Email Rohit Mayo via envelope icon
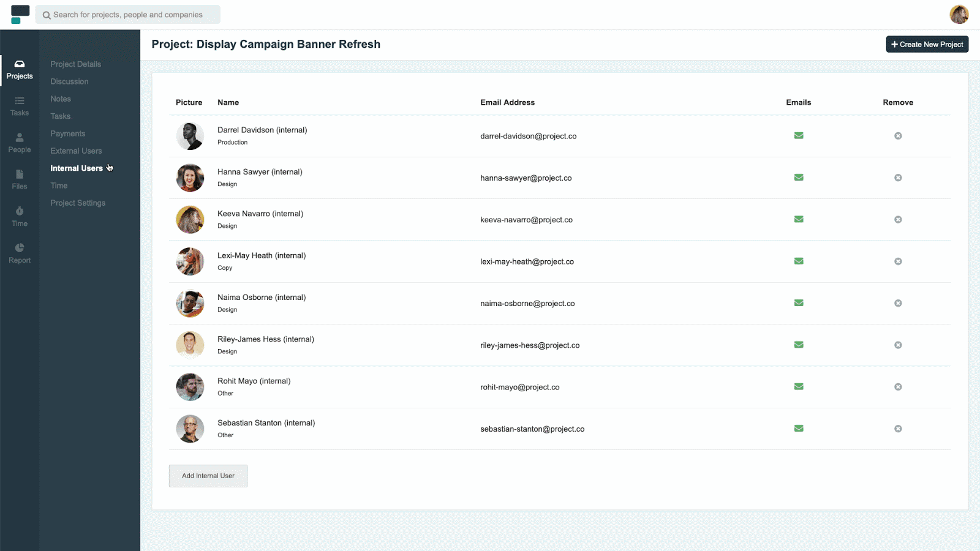This screenshot has height=551, width=980. (x=799, y=387)
